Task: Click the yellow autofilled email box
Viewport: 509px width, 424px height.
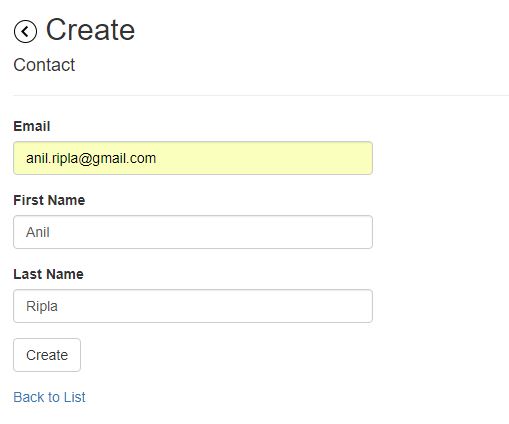Action: (x=193, y=158)
